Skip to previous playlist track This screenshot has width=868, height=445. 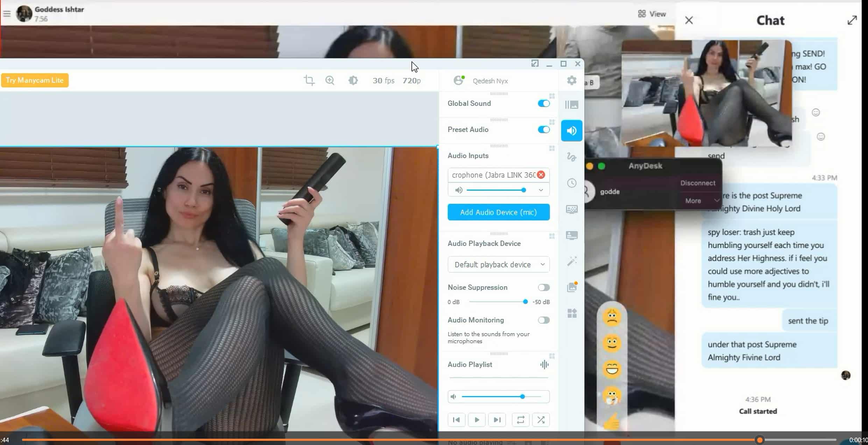point(456,419)
